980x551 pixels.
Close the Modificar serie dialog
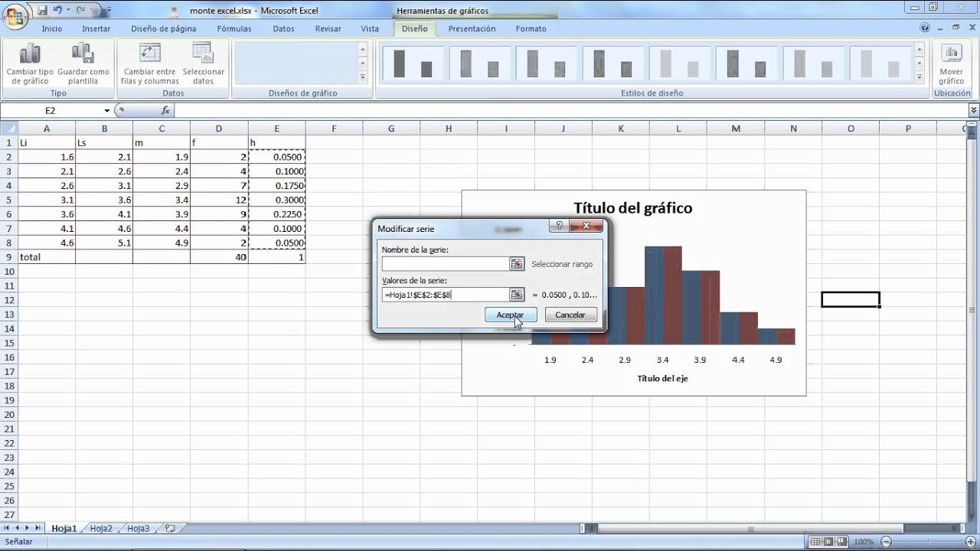tap(586, 226)
